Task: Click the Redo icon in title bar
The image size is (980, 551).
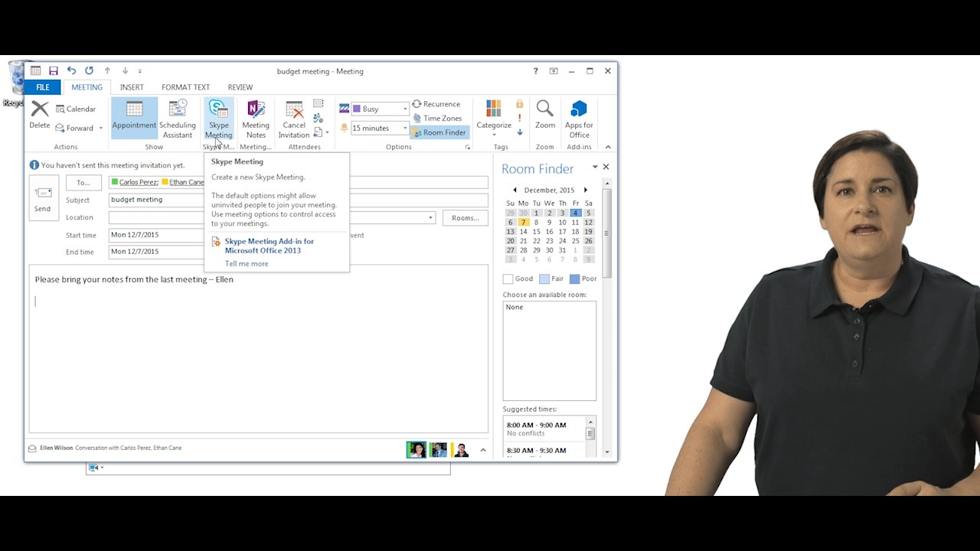Action: pos(89,71)
